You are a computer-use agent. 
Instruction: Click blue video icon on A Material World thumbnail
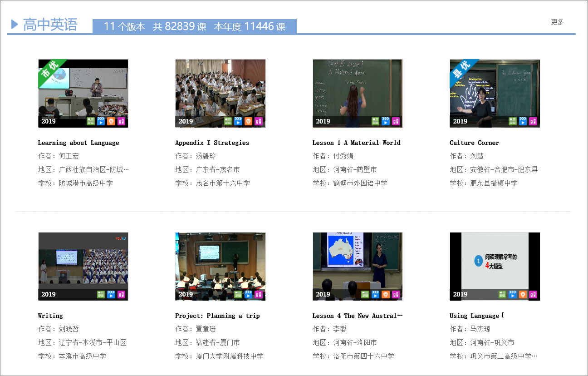[x=386, y=121]
